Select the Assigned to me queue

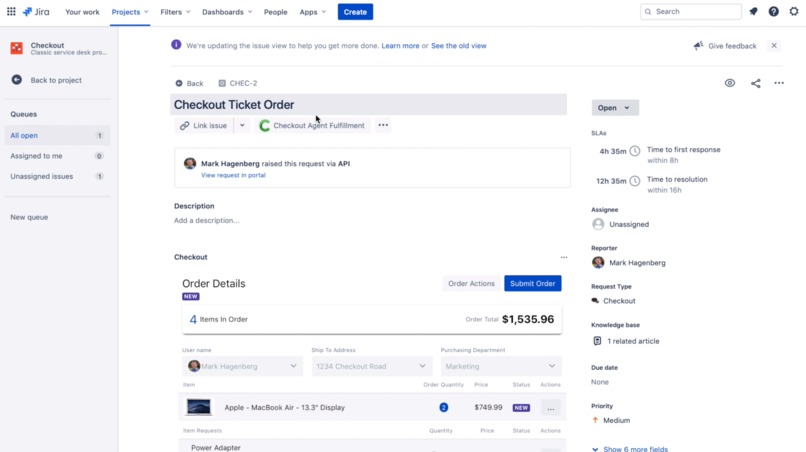pyautogui.click(x=57, y=156)
